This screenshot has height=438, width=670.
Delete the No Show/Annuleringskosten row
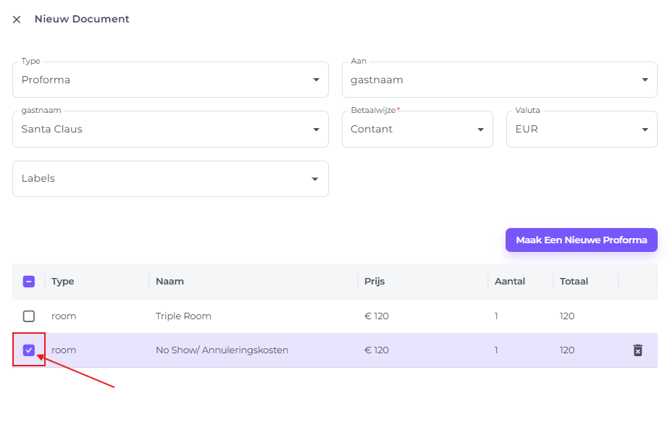[637, 350]
